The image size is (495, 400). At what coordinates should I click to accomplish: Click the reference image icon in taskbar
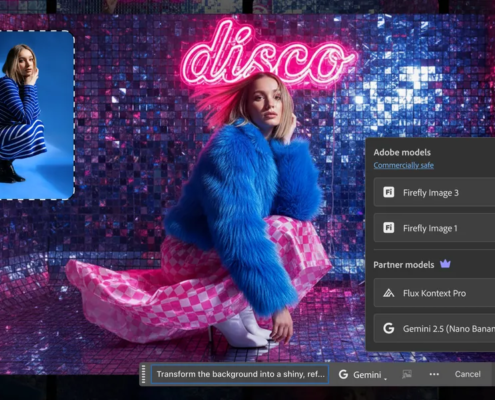click(407, 374)
